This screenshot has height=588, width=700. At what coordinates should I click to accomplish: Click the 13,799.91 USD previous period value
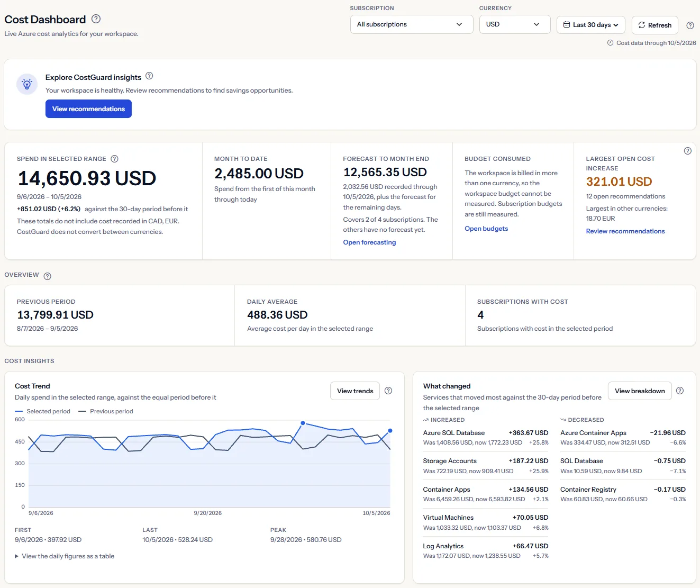click(x=55, y=315)
